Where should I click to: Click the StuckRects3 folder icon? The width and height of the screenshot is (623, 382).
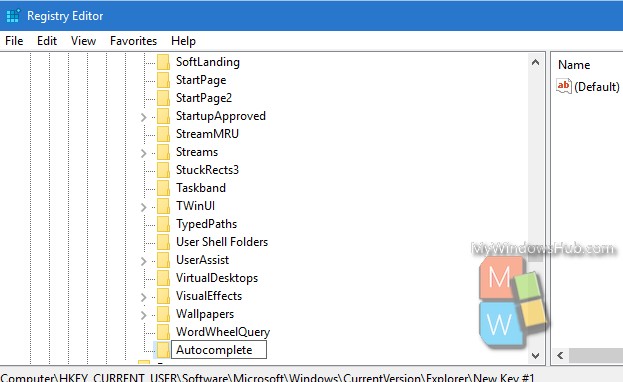click(163, 170)
